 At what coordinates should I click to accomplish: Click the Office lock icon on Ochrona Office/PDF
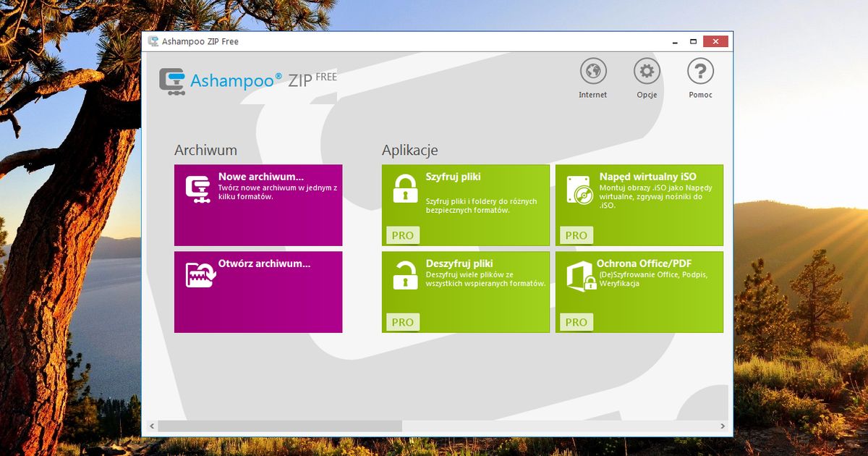tap(581, 276)
